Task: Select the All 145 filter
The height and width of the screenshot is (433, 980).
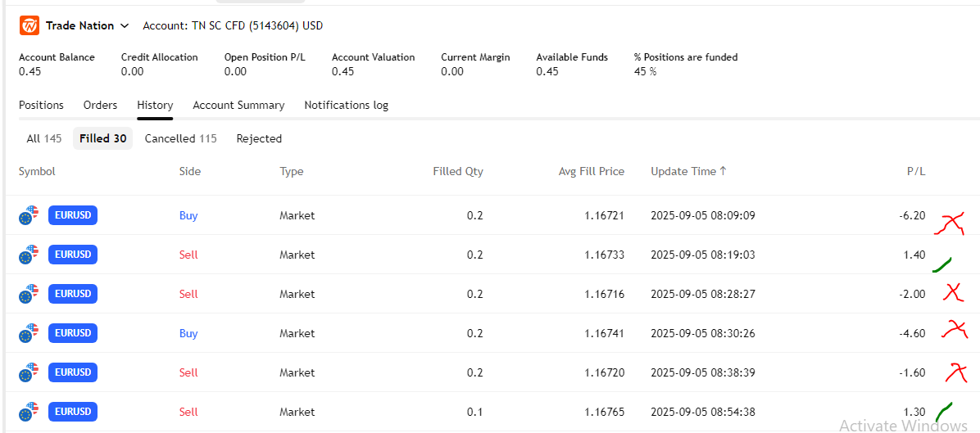Action: [x=44, y=138]
